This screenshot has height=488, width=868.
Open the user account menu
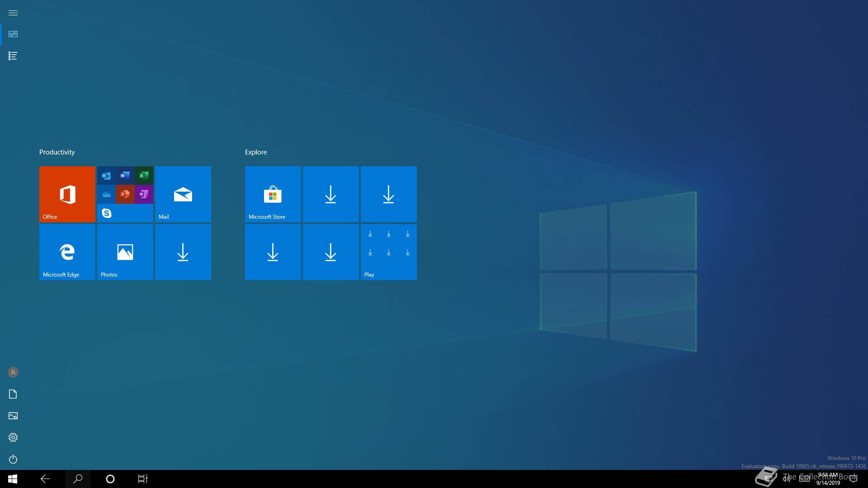tap(13, 372)
